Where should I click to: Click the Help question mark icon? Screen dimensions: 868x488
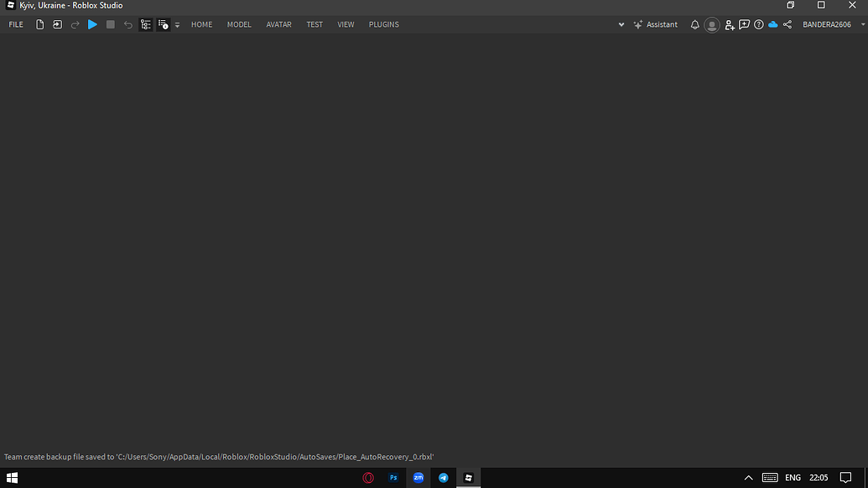(x=759, y=24)
